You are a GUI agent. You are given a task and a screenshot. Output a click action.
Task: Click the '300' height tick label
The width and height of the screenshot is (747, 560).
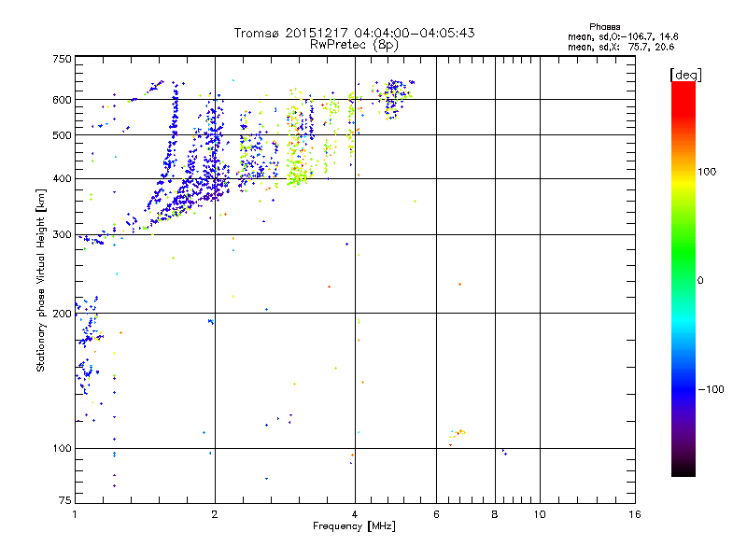coord(62,235)
